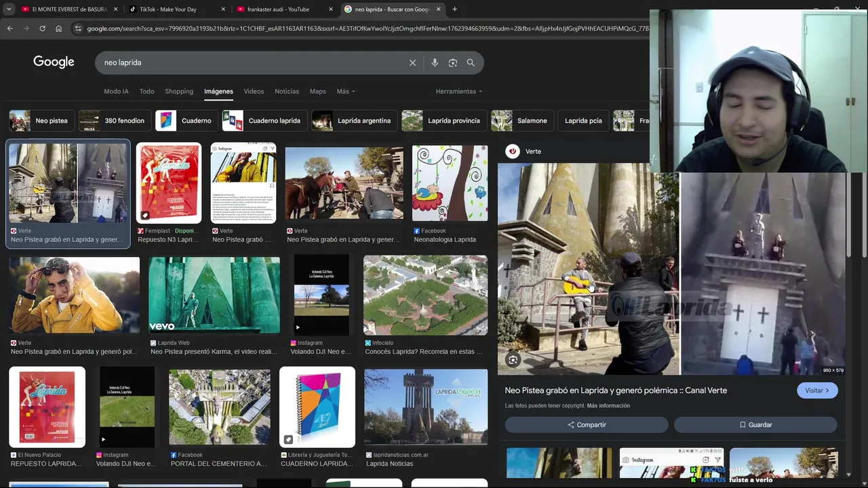Open Todo results tab
Image resolution: width=868 pixels, height=488 pixels.
[146, 91]
